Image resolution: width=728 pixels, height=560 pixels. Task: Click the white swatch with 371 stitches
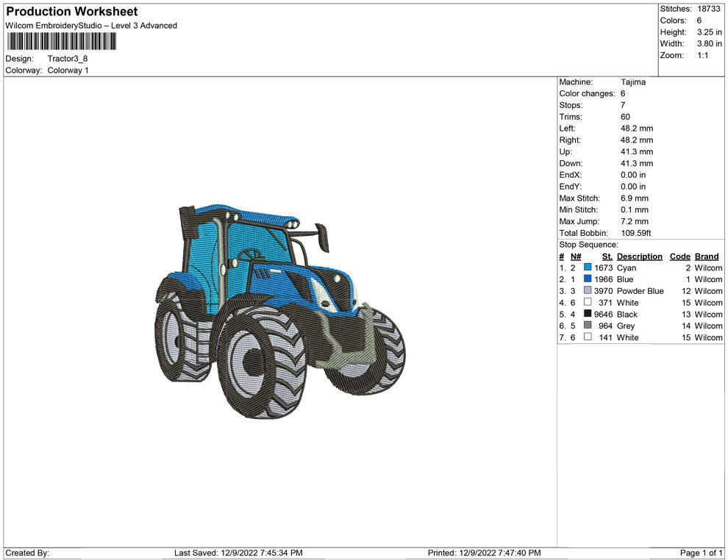(x=588, y=303)
